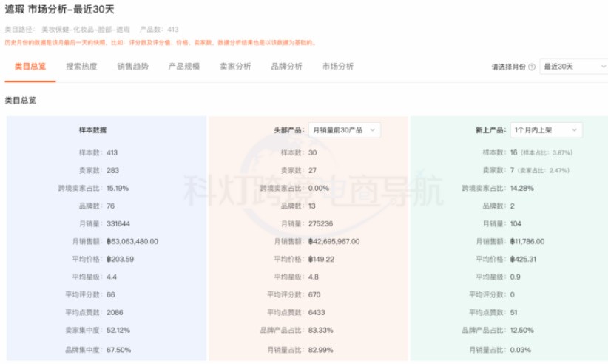Open the 最近30天 month dropdown
Screen dimensions: 608x364
[x=570, y=67]
